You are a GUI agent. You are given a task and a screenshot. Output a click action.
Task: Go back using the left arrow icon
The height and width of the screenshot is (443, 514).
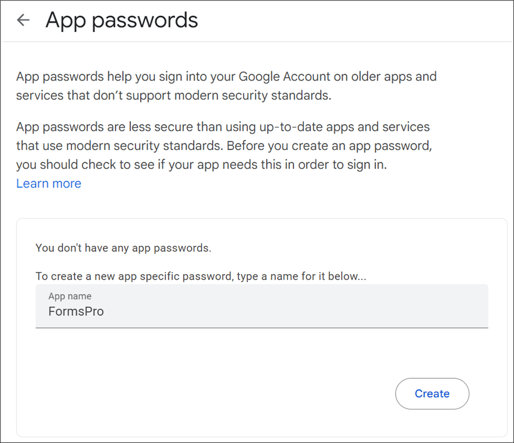(x=23, y=20)
